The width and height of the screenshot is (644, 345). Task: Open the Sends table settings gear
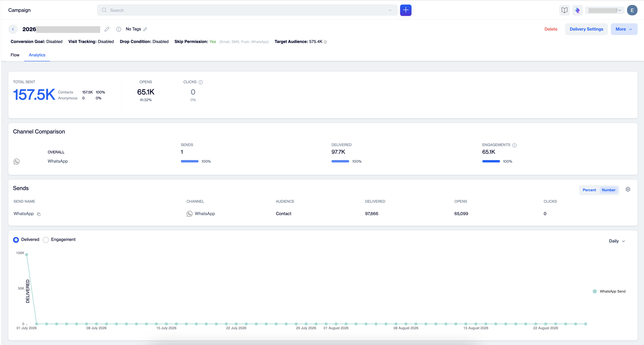click(628, 189)
